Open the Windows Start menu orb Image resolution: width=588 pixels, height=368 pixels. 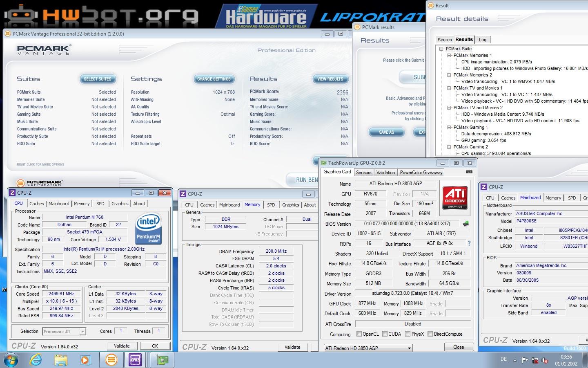click(11, 360)
